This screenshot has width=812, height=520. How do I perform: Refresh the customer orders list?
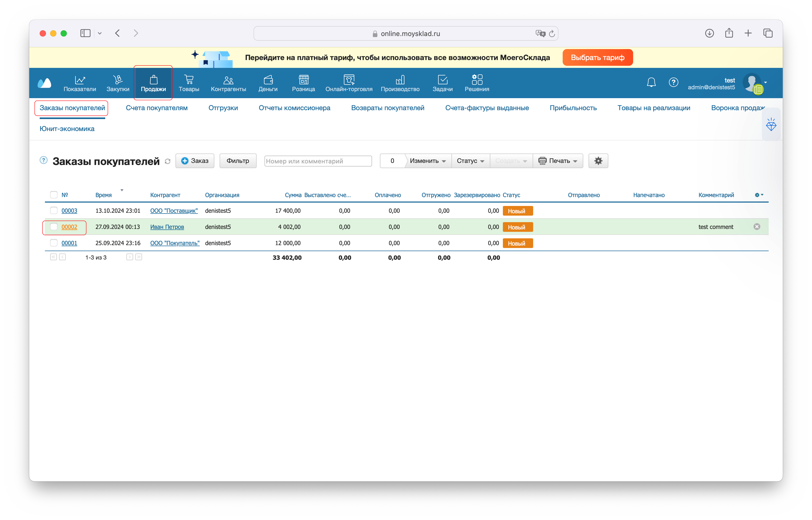(x=167, y=161)
